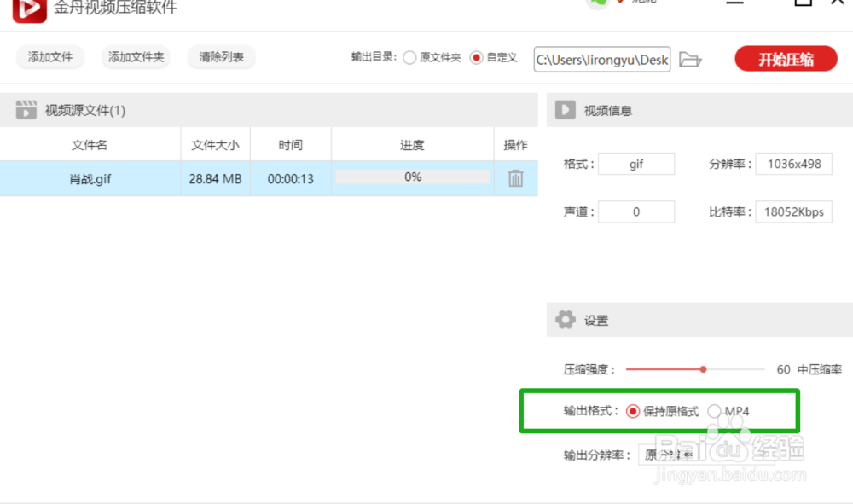853x504 pixels.
Task: Delete 肖战.gif using the trash icon
Action: tap(515, 178)
